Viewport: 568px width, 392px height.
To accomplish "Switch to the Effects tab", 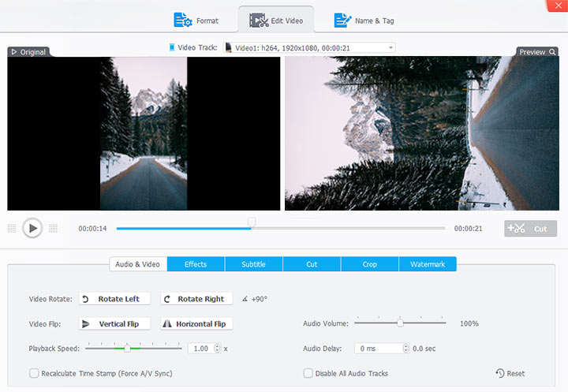I will pos(196,264).
